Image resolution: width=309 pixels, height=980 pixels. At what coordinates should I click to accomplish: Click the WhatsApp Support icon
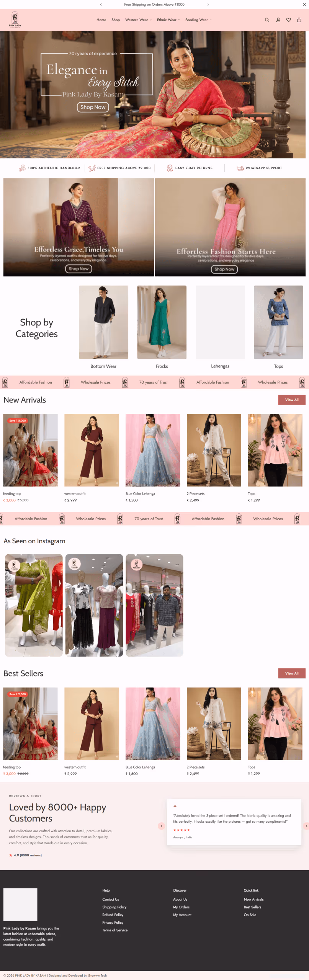tap(240, 168)
